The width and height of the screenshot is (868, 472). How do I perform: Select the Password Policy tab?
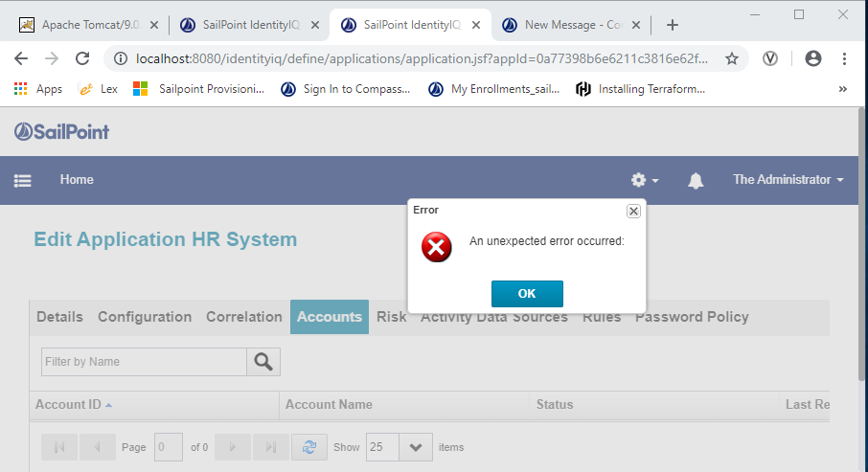[692, 317]
